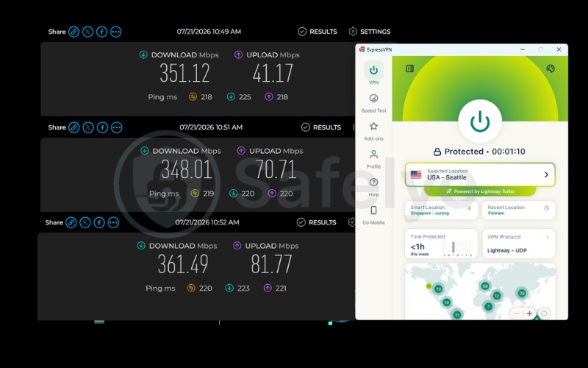Screen dimensions: 588x368
Task: Select the 12 server cluster on the map
Action: click(497, 295)
